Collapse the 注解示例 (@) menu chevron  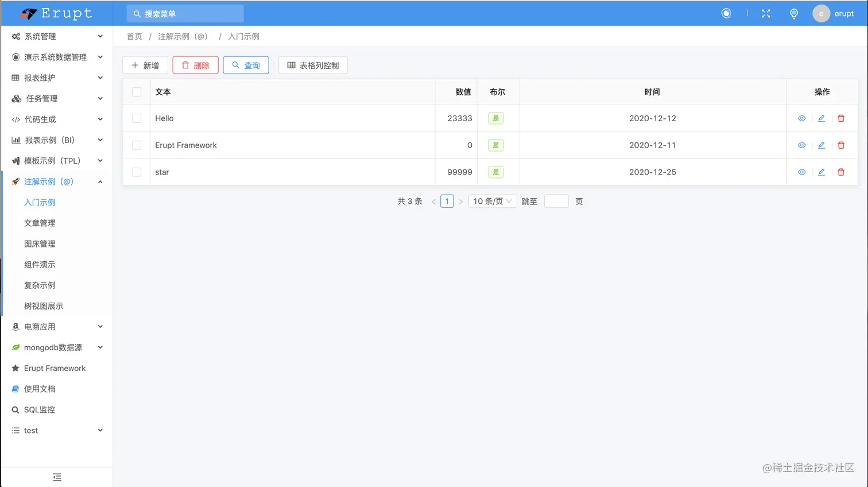tap(100, 181)
